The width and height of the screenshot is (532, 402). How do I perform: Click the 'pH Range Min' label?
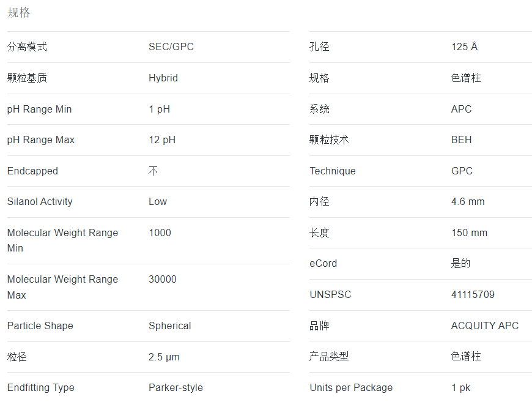[x=39, y=110]
